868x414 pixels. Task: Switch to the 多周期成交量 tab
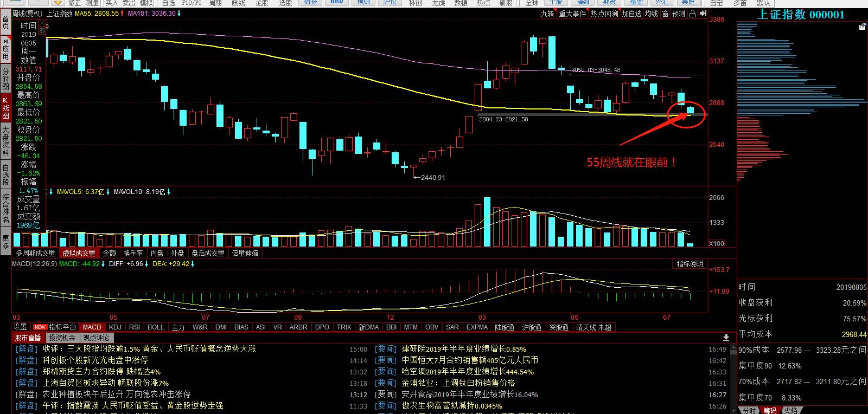pyautogui.click(x=35, y=253)
